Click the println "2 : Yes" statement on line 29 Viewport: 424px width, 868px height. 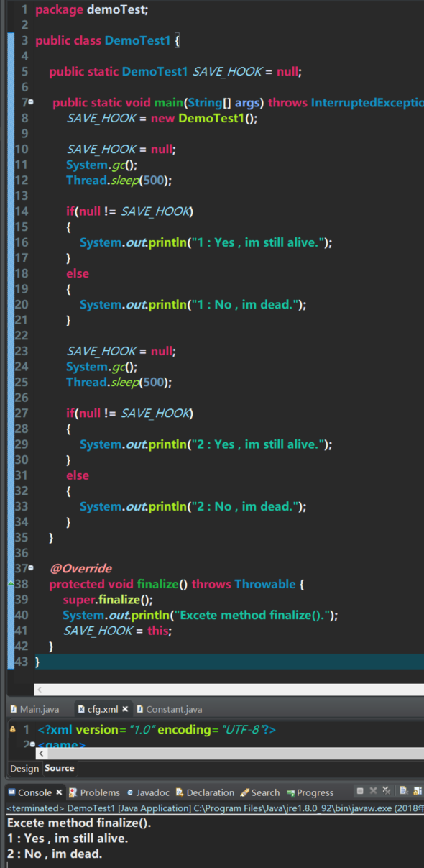pos(206,444)
